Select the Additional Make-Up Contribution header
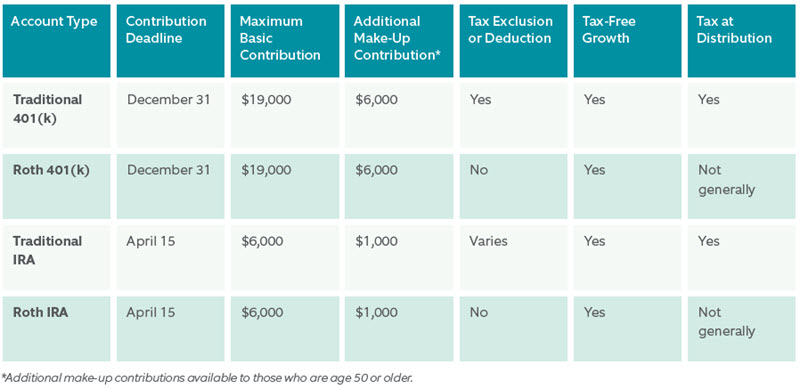The width and height of the screenshot is (800, 389). tap(399, 41)
